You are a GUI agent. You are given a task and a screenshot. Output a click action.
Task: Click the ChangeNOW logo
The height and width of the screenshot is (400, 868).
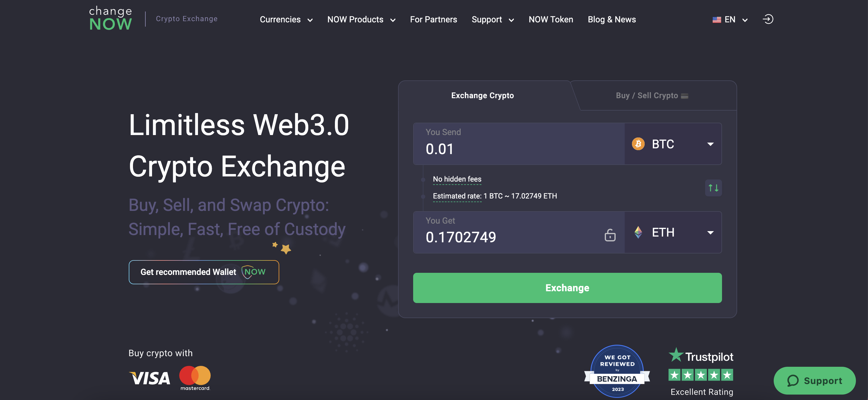click(111, 19)
